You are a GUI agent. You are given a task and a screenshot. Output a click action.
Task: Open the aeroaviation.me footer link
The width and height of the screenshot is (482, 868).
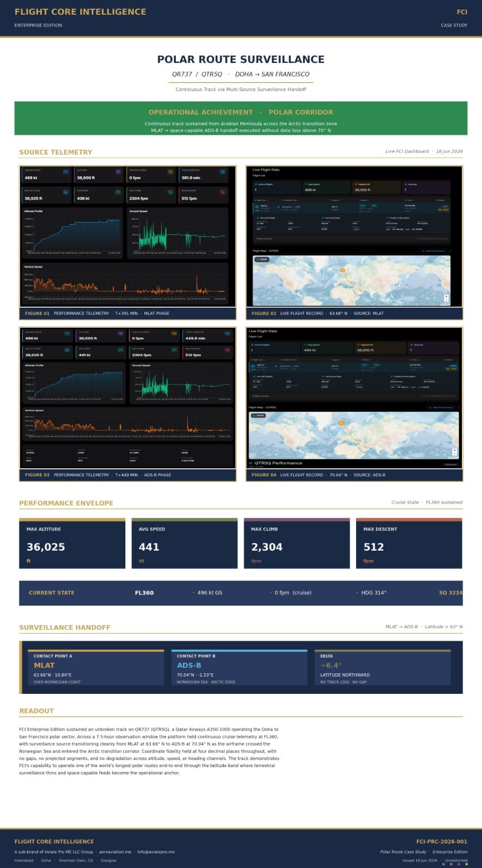pos(115,852)
